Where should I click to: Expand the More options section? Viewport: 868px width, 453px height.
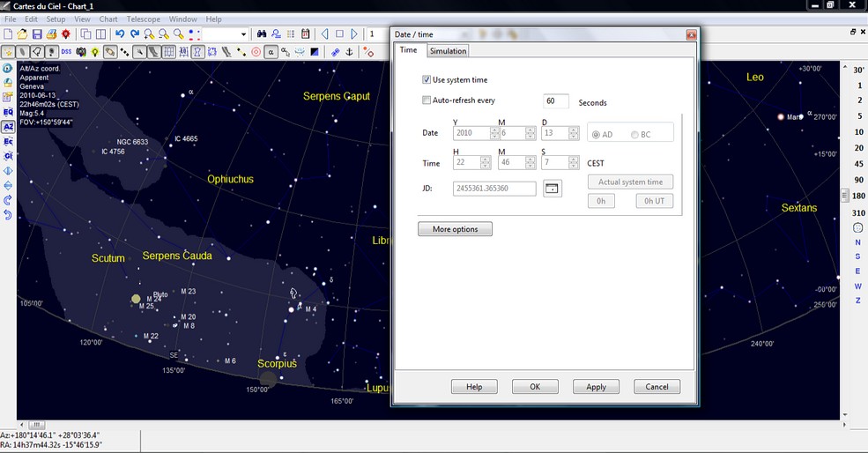point(455,229)
